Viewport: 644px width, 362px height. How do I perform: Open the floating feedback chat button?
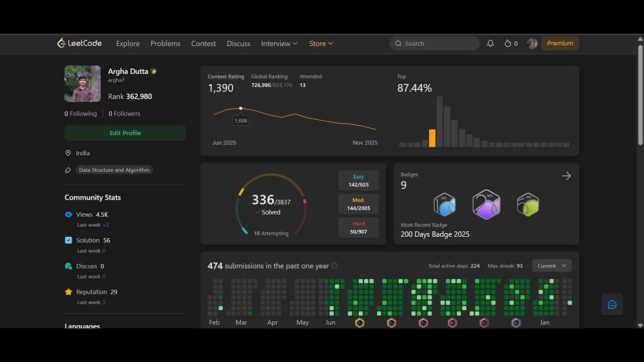tap(612, 304)
